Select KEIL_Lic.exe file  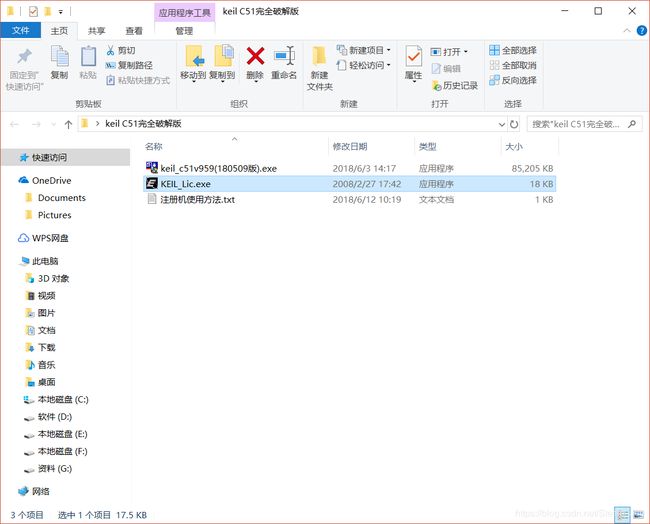pos(349,184)
